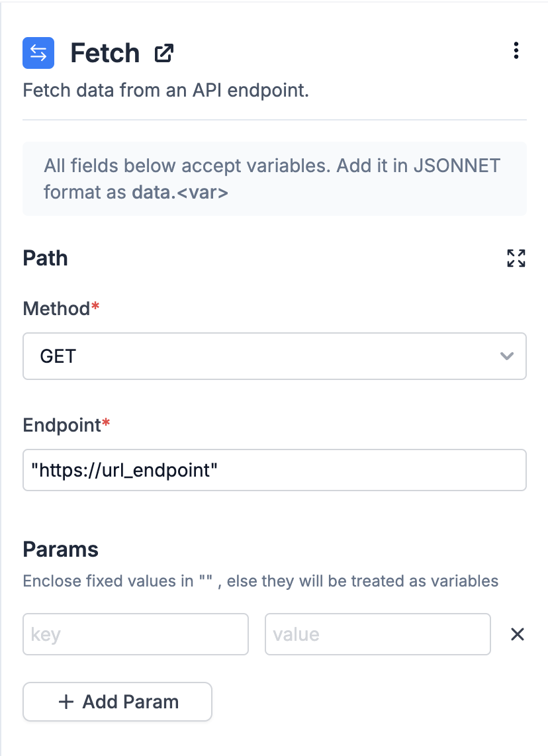Select the Path section heading

click(46, 258)
